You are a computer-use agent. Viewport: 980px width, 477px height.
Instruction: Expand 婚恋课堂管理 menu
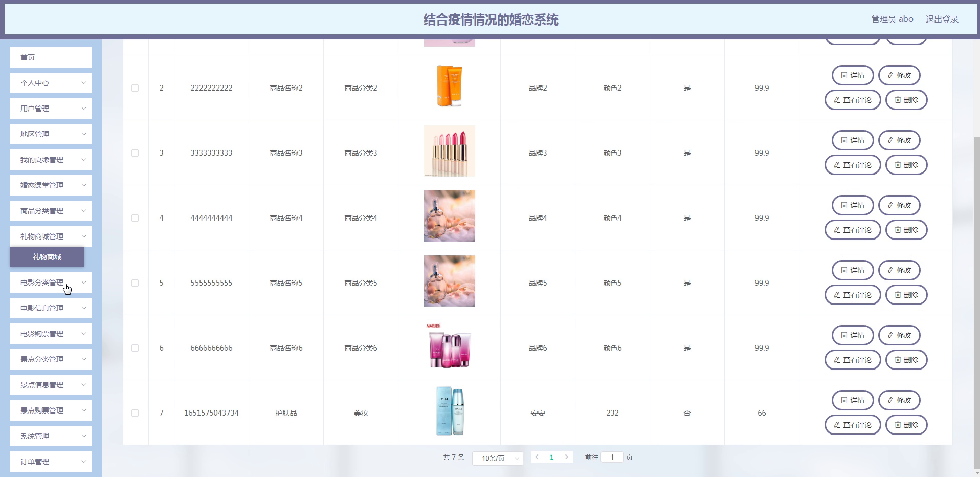(x=51, y=185)
